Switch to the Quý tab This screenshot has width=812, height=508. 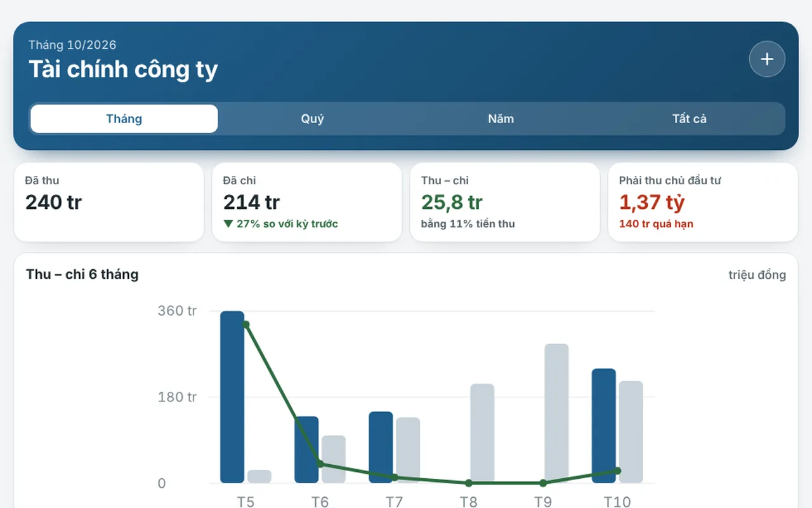tap(313, 119)
